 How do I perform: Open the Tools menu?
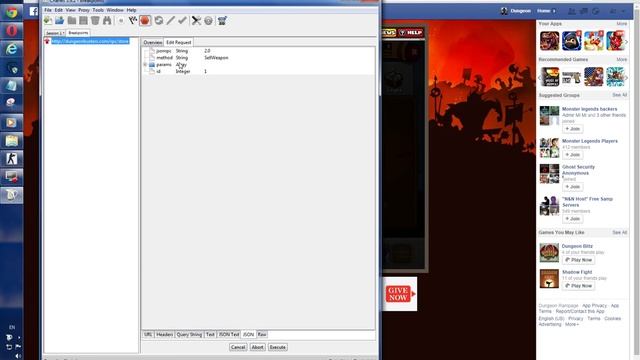98,10
